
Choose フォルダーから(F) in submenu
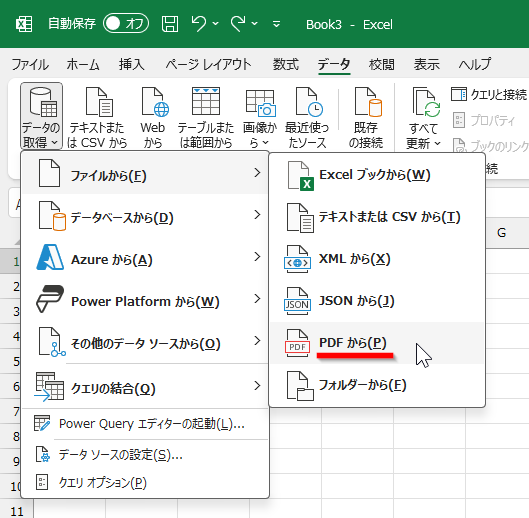point(377,385)
